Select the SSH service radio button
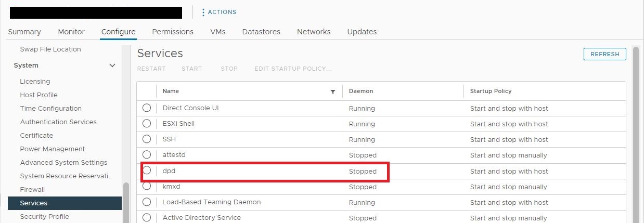 click(x=147, y=139)
